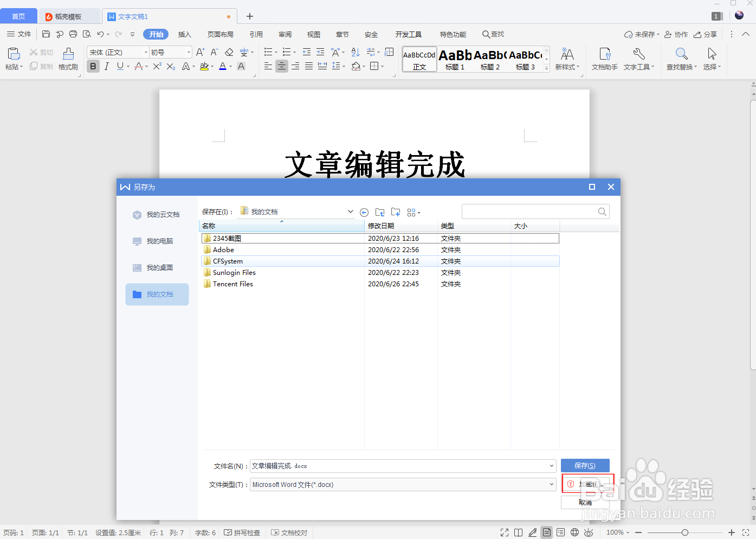Image resolution: width=756 pixels, height=539 pixels.
Task: Open the 保存在 location dropdown
Action: 350,211
